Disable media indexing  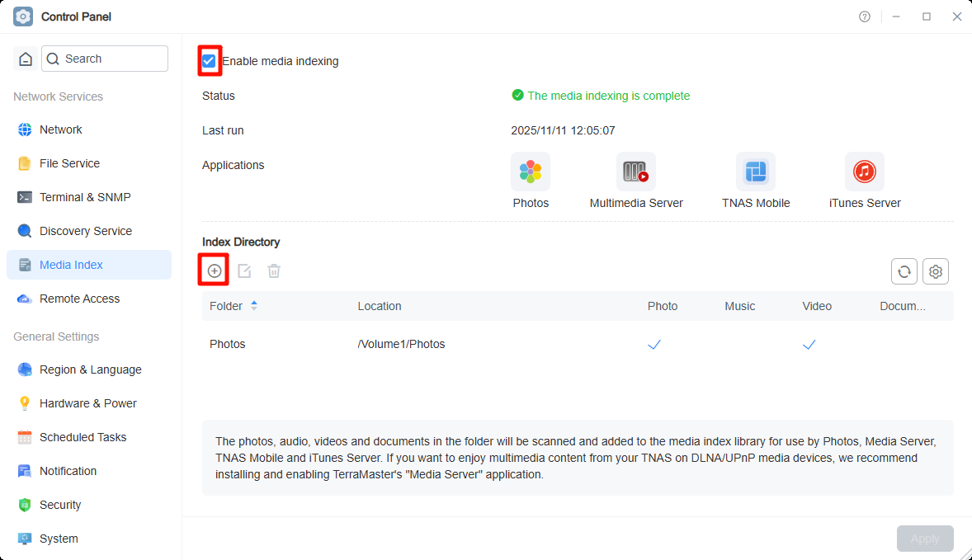point(209,60)
